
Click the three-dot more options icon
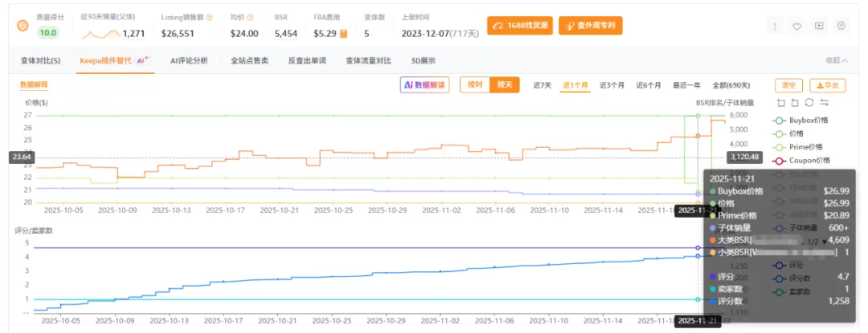(x=775, y=26)
